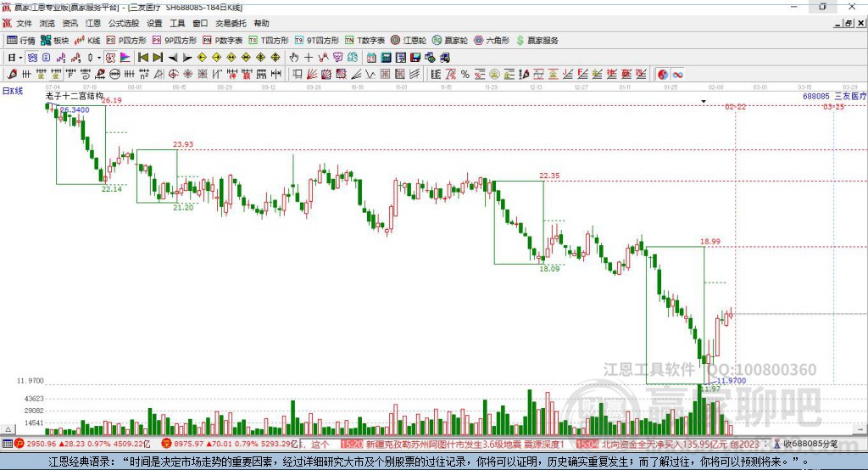Select the red pencil drawing tool

pyautogui.click(x=12, y=74)
